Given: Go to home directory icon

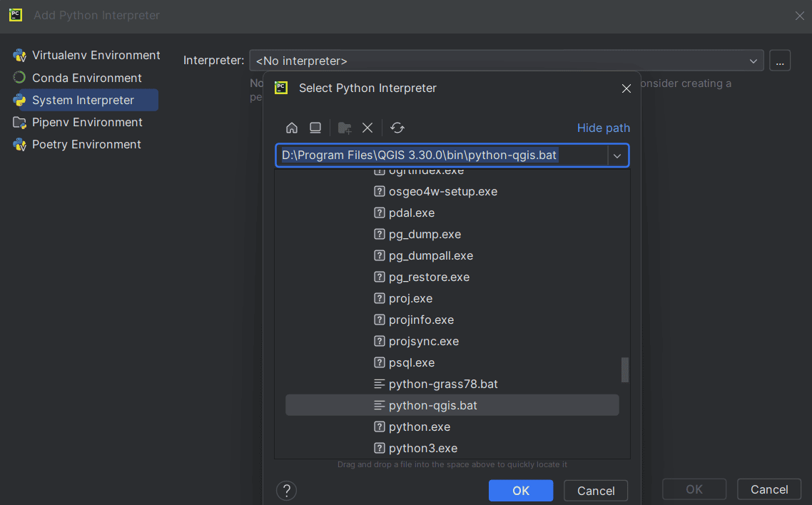Looking at the screenshot, I should point(292,128).
